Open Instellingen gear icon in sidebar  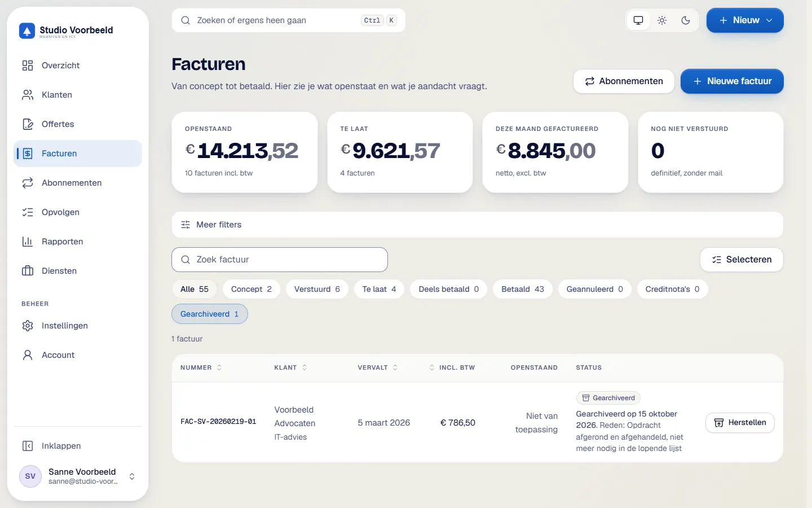click(28, 326)
